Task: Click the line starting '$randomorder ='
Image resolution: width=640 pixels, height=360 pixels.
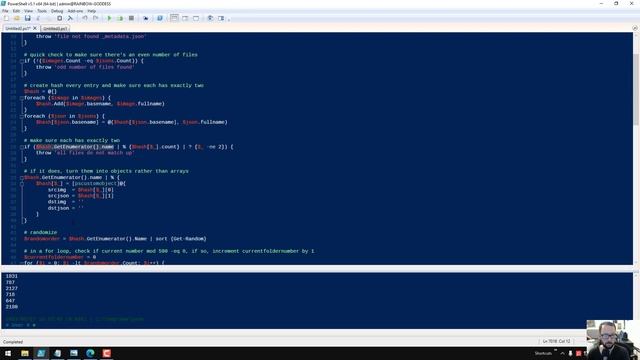Action: [115, 239]
